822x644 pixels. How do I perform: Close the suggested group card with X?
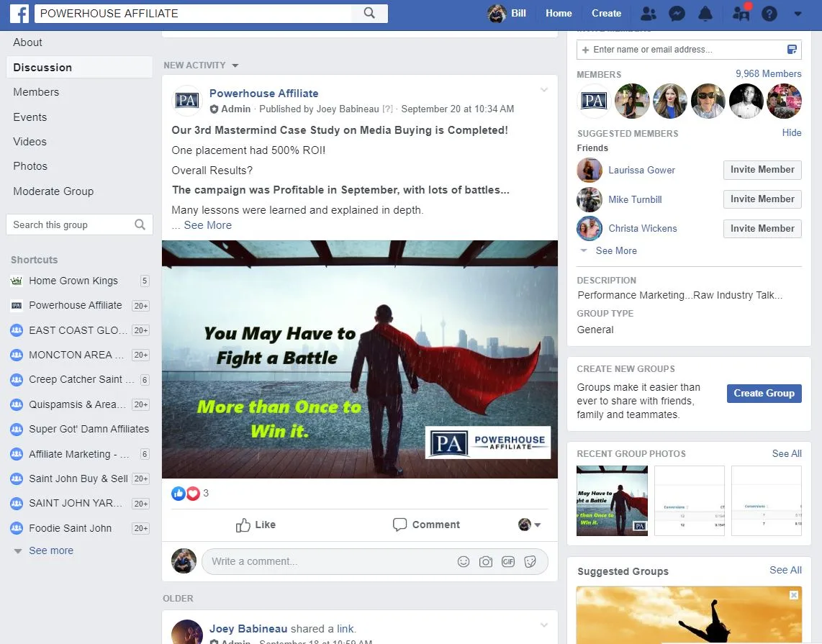coord(794,595)
